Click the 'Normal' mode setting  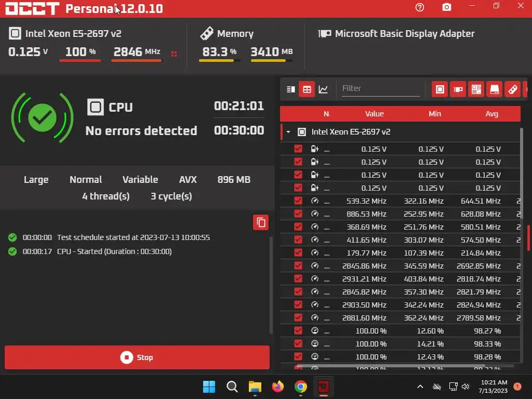click(86, 179)
